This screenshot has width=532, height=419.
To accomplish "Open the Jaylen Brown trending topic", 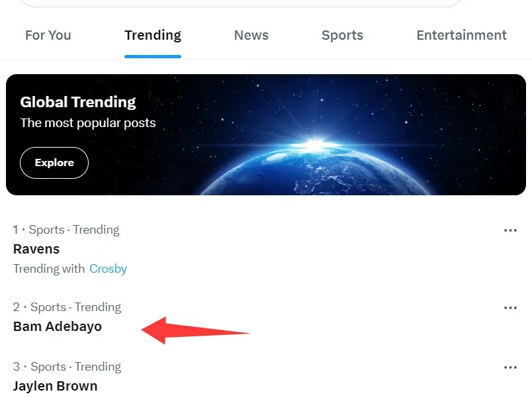I will [x=55, y=387].
